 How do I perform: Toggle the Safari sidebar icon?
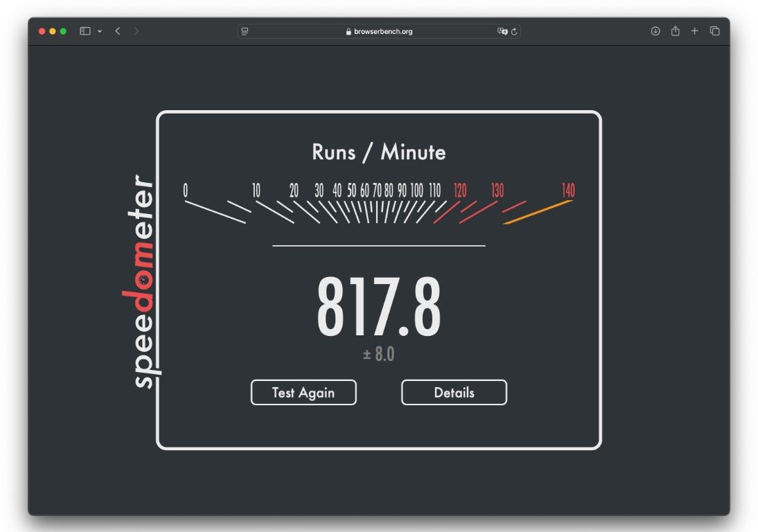click(x=85, y=31)
